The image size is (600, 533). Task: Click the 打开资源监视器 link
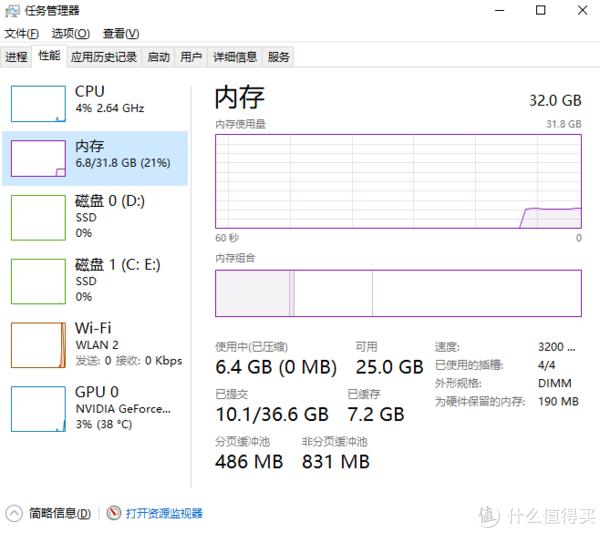click(x=164, y=513)
